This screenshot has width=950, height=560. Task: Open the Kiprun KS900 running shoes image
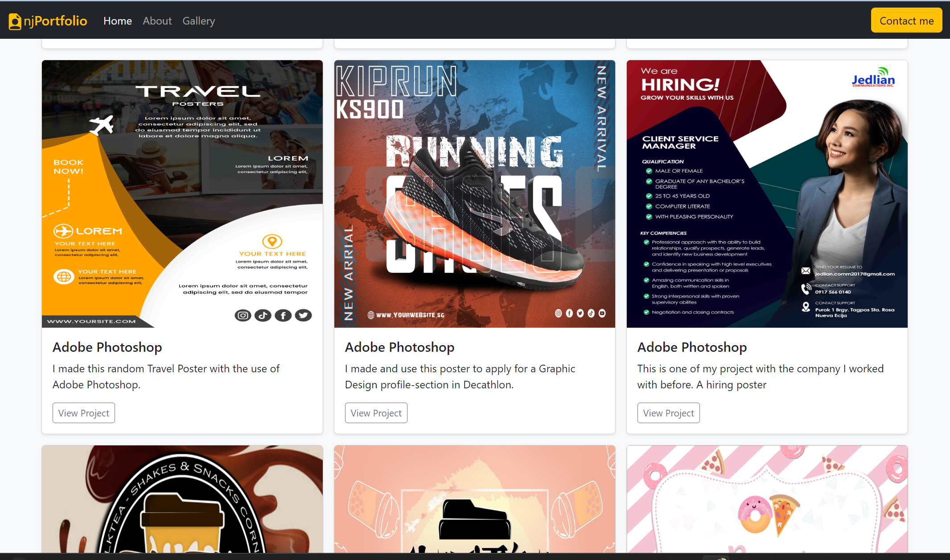pos(474,194)
